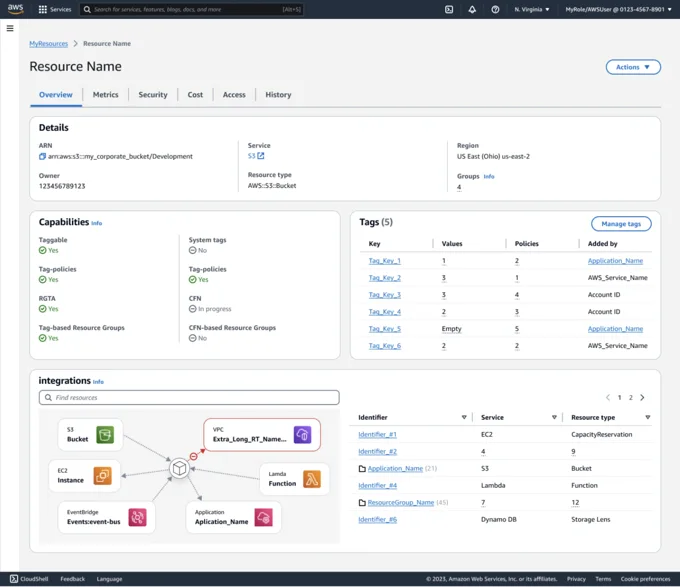Image resolution: width=680 pixels, height=587 pixels.
Task: Click the Application node icon
Action: 263,517
